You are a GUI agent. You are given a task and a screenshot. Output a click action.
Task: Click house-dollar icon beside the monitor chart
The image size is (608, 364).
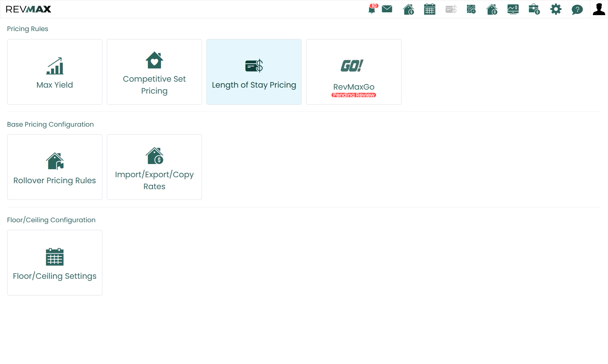(492, 9)
